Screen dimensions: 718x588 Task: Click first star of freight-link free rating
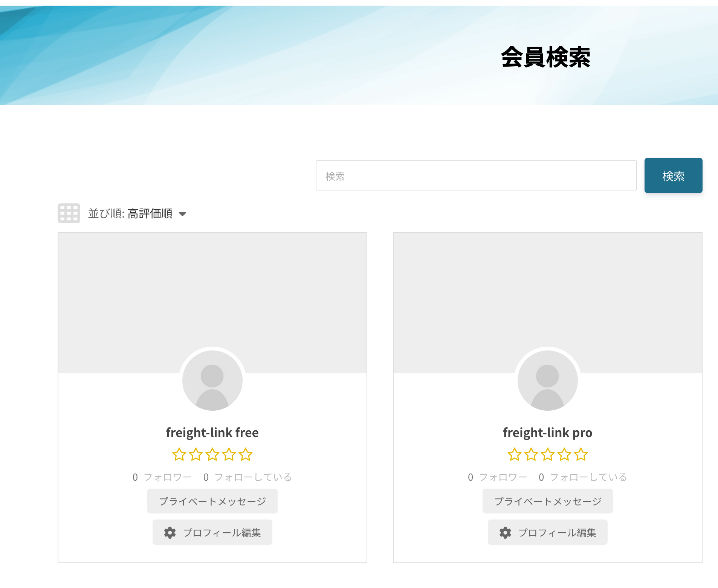coord(179,455)
